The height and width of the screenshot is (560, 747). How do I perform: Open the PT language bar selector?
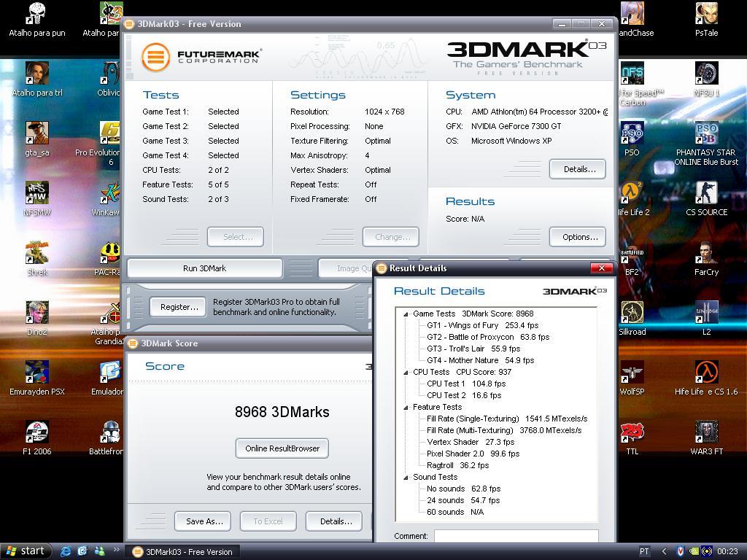point(644,551)
